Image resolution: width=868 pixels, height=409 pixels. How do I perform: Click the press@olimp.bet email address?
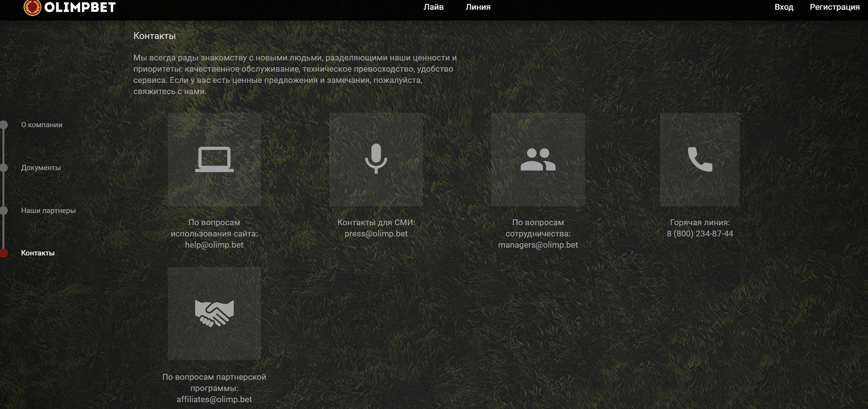[x=376, y=234]
